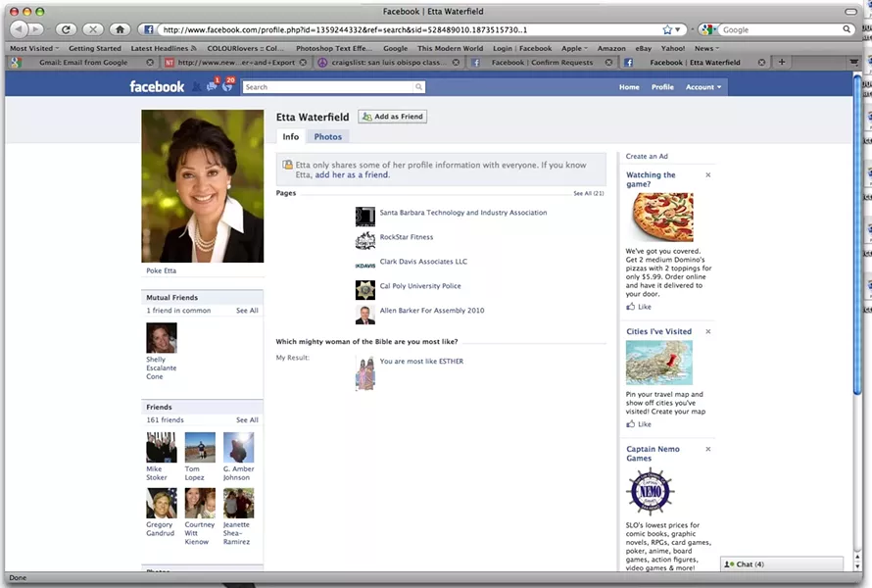Open a new browser tab plus button

(x=781, y=63)
